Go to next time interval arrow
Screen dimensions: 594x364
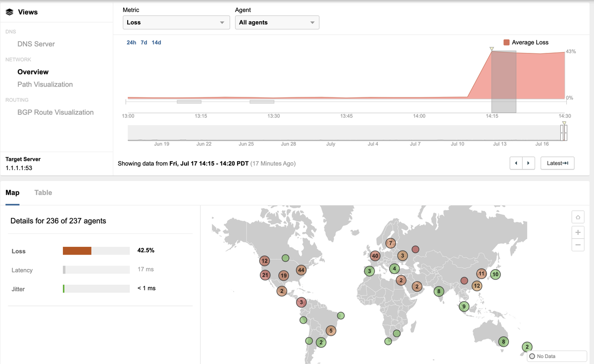[529, 163]
